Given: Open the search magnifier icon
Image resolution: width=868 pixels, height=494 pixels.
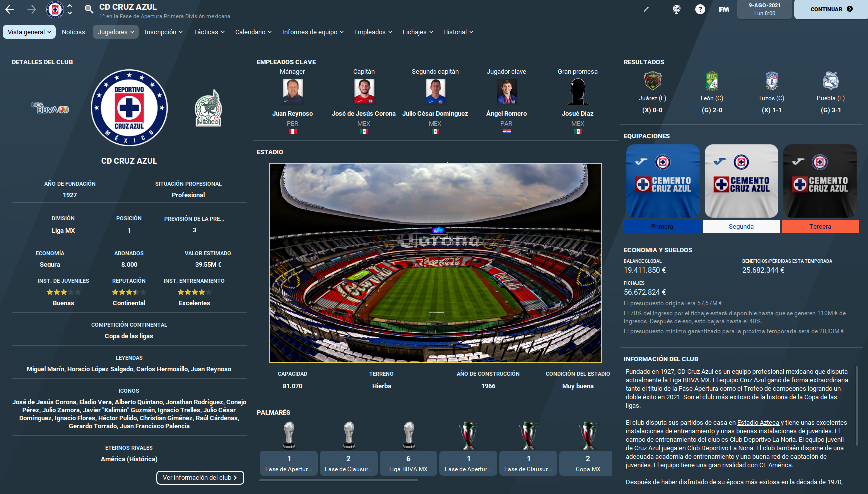Looking at the screenshot, I should (x=89, y=9).
